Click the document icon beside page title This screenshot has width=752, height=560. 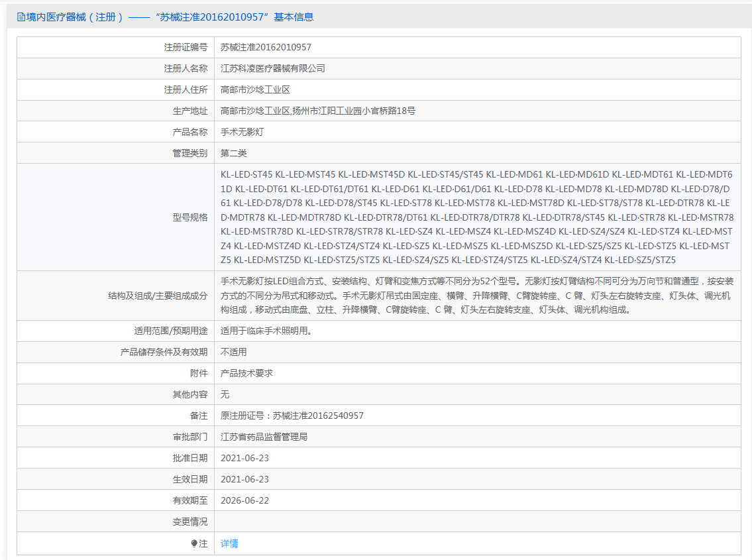coord(21,17)
